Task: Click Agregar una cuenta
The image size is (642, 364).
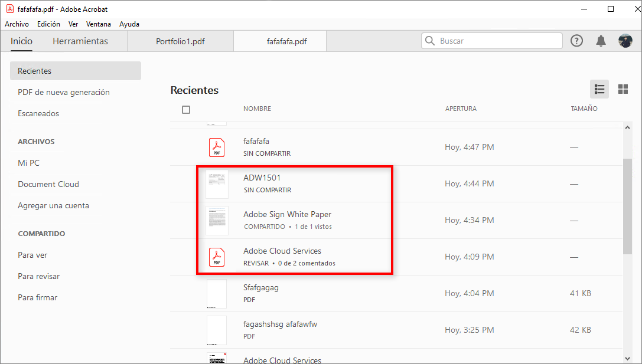Action: tap(53, 206)
